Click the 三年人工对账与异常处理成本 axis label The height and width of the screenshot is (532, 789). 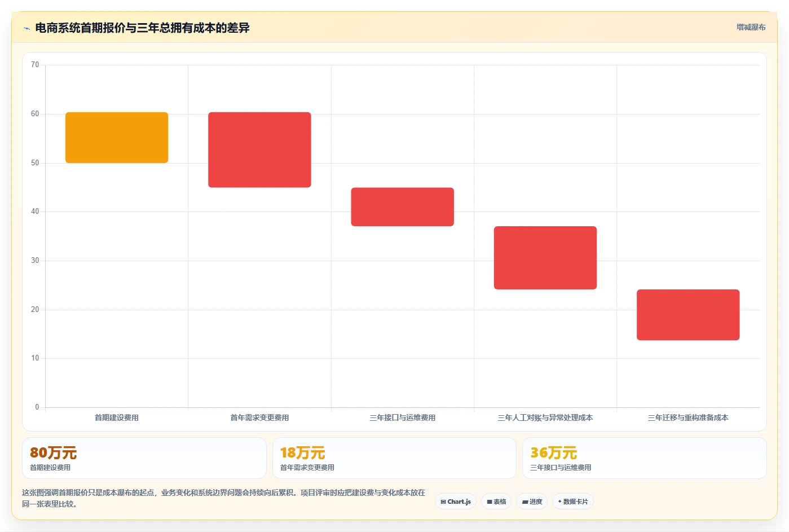[545, 418]
